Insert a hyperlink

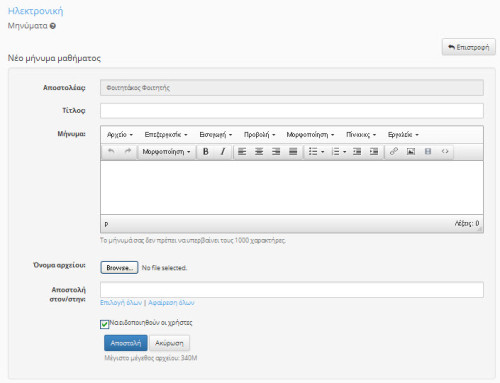[394, 152]
